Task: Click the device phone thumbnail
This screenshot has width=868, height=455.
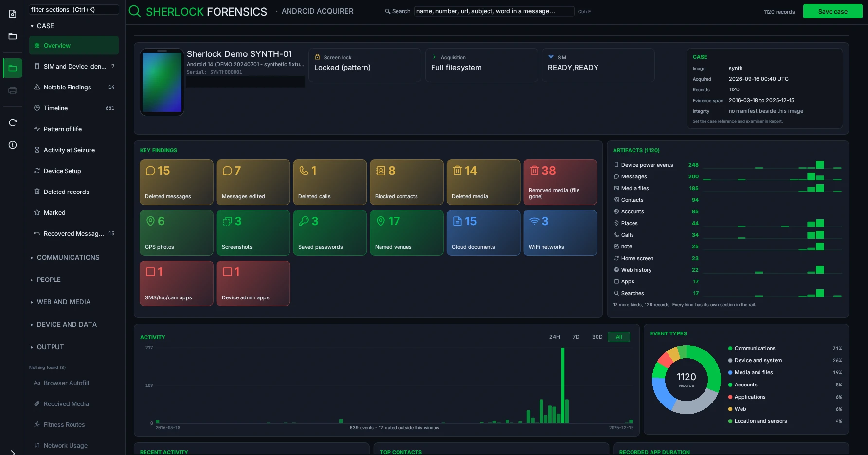Action: tap(162, 82)
